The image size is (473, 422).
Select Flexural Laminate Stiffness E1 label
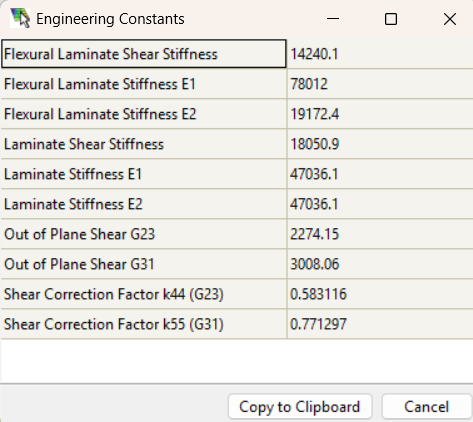(x=100, y=84)
